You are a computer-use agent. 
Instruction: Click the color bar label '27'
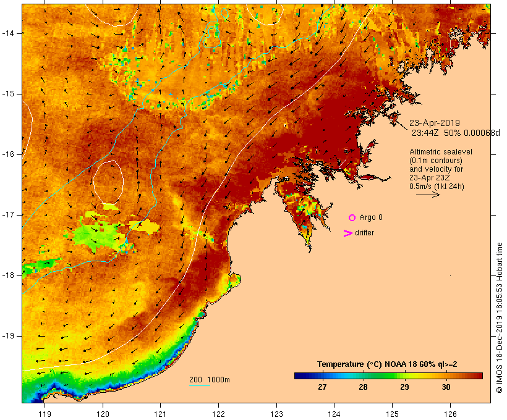[x=322, y=387]
